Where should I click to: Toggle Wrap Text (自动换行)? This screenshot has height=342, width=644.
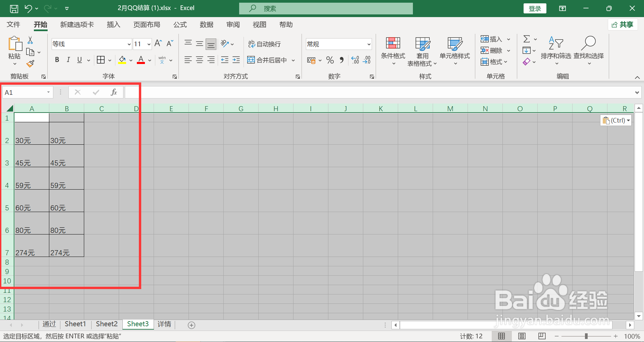264,44
